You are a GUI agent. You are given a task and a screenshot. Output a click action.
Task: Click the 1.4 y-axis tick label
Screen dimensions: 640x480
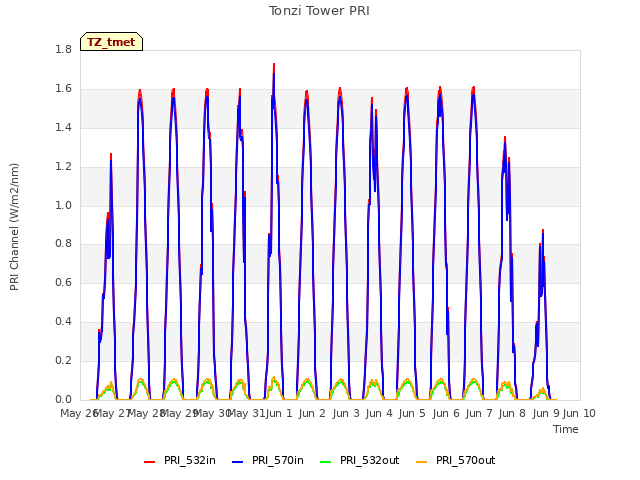pyautogui.click(x=63, y=128)
